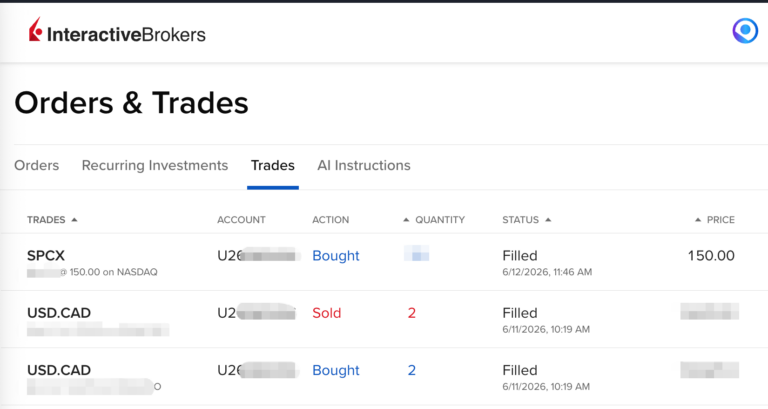Click the 150.00 price value
The width and height of the screenshot is (768, 409).
711,256
